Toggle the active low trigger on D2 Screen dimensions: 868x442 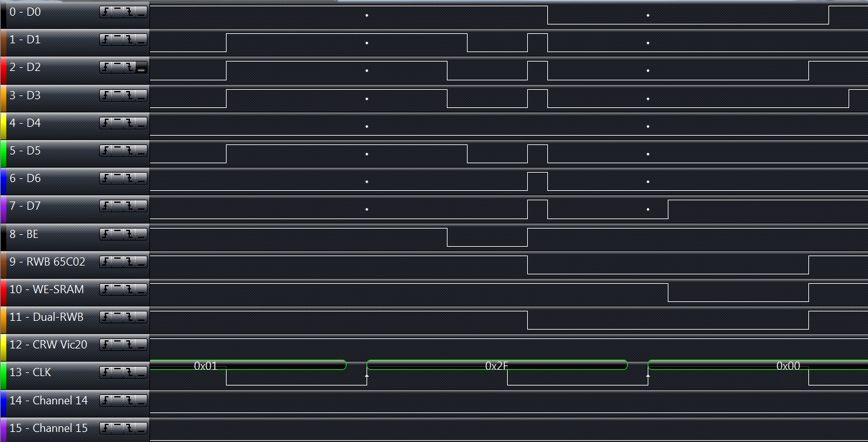pyautogui.click(x=141, y=68)
